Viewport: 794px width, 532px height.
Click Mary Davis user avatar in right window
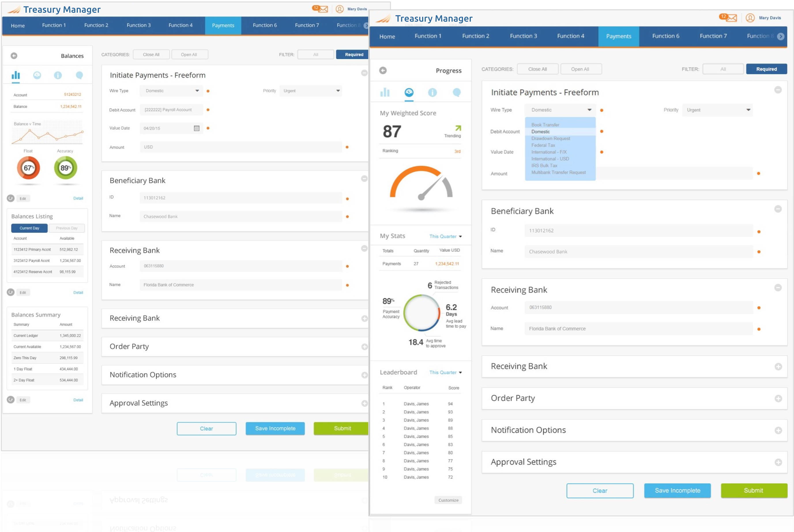tap(750, 18)
